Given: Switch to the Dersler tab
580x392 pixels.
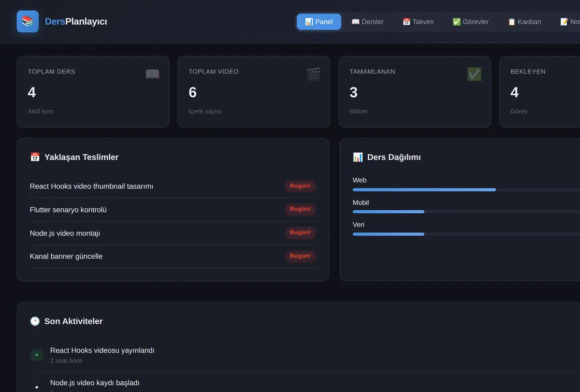Looking at the screenshot, I should tap(367, 22).
